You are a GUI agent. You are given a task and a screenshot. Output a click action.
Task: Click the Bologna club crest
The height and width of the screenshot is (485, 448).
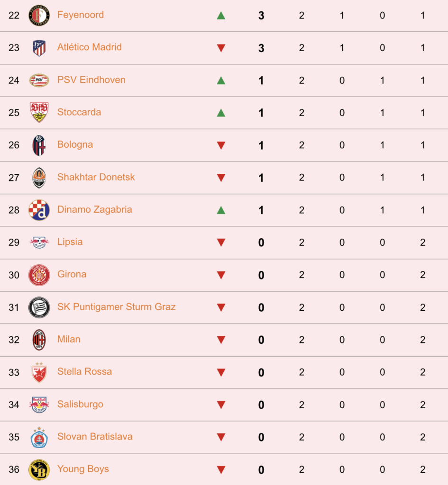39,145
